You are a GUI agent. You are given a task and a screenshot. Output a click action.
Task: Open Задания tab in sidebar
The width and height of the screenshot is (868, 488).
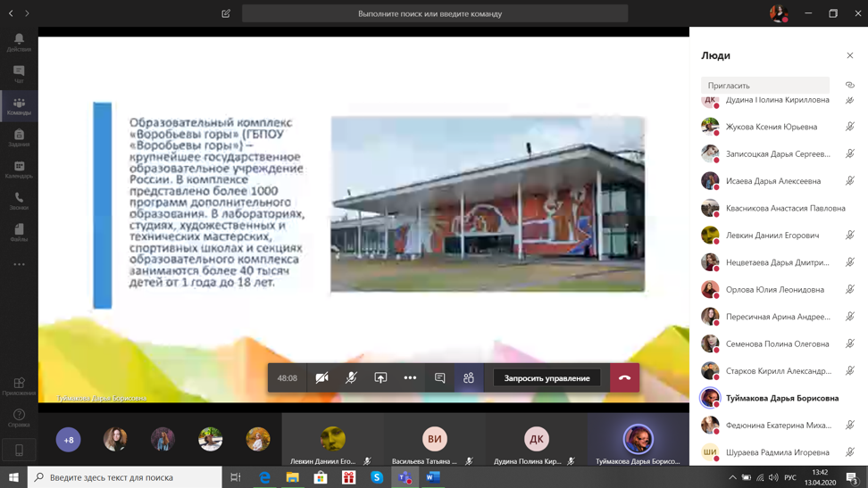pos(19,137)
